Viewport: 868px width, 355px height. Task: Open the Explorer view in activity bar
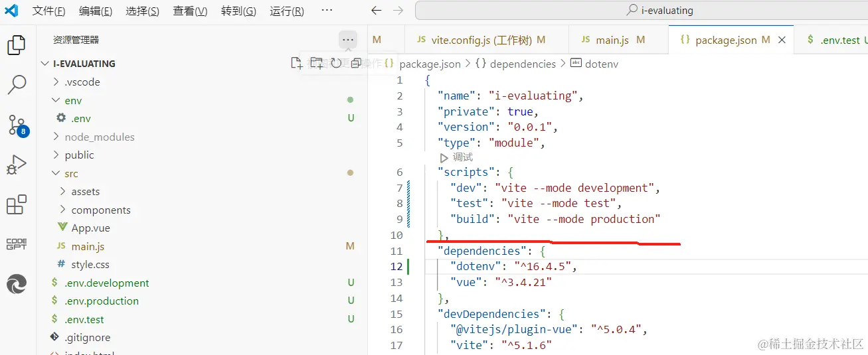pyautogui.click(x=16, y=45)
